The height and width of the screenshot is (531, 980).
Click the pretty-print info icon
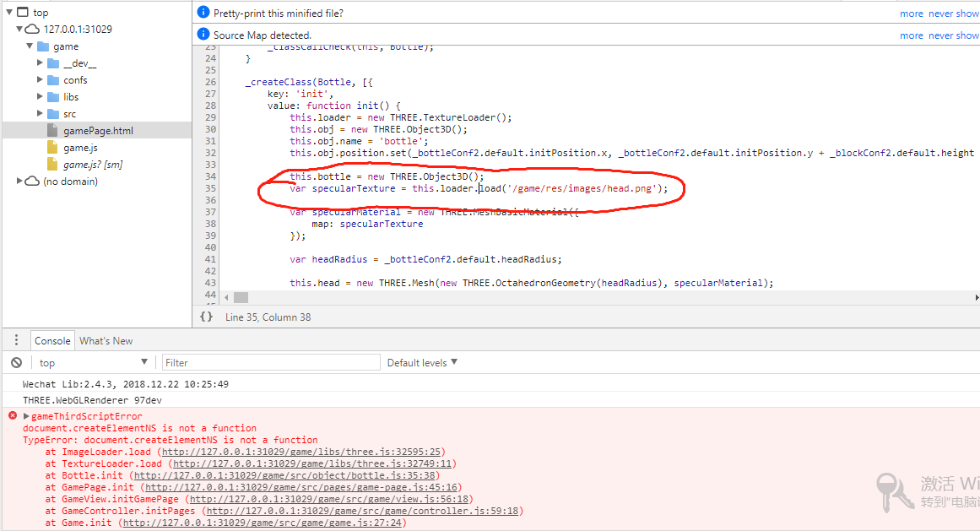pyautogui.click(x=203, y=12)
